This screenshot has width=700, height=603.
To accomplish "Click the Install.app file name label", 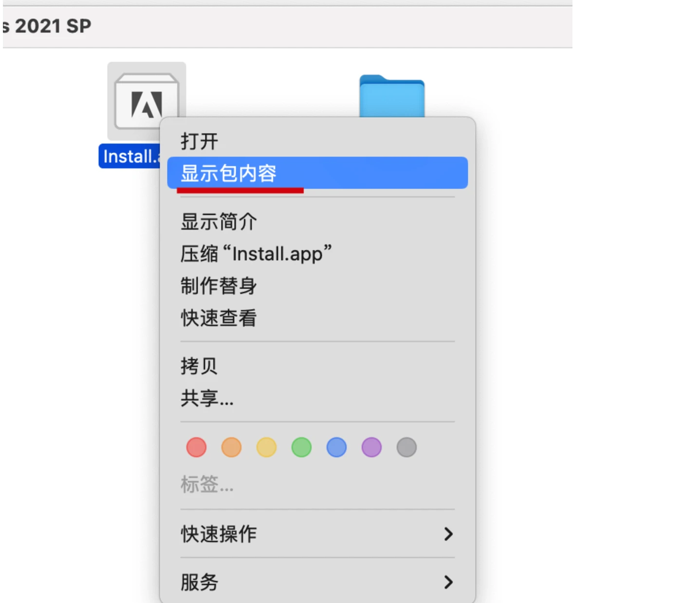I will pos(129,156).
